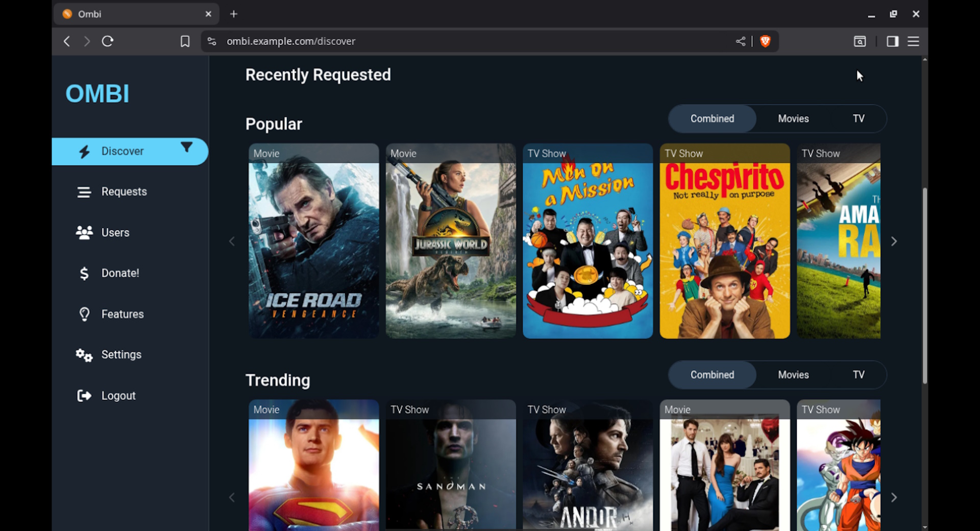Advance Trending carousel with right chevron
The image size is (980, 531).
[x=893, y=497]
